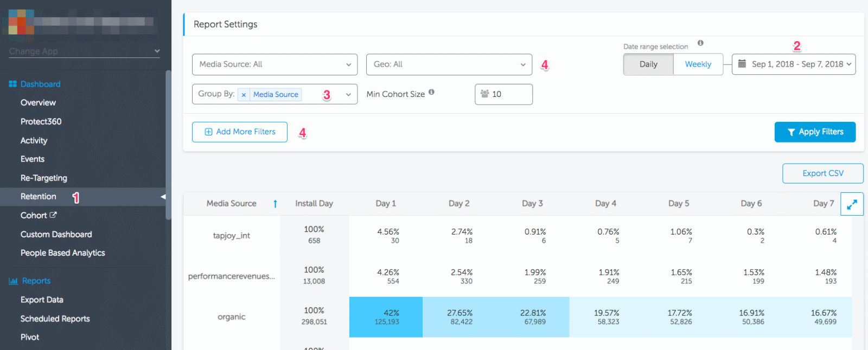Click the info icon next to Min Cohort Size
The image size is (868, 350).
click(x=431, y=92)
